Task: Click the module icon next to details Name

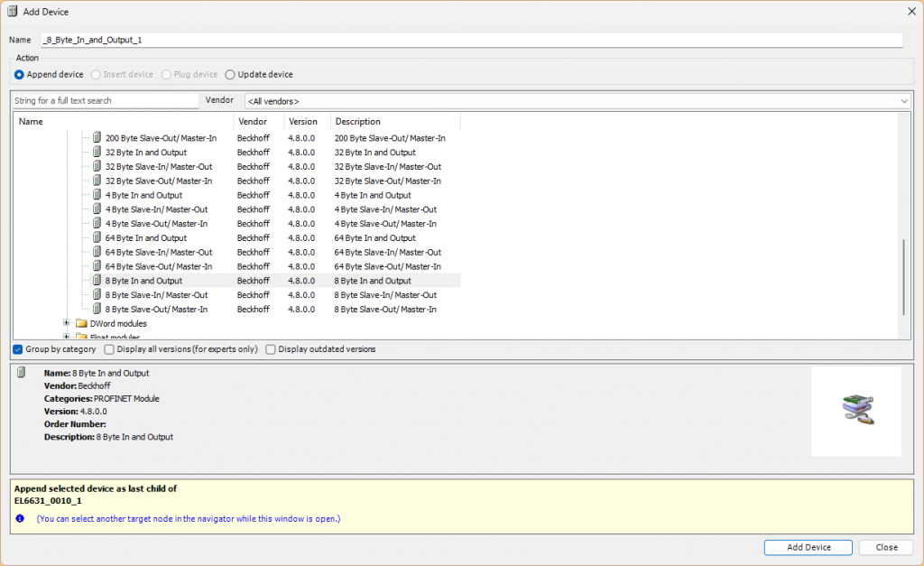Action: coord(22,373)
